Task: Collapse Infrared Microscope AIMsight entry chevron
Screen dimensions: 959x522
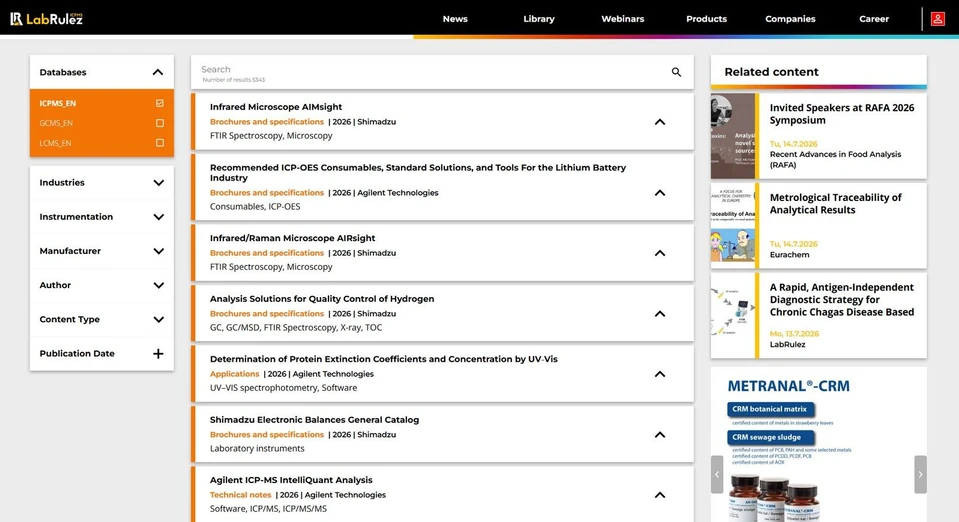Action: (x=659, y=122)
